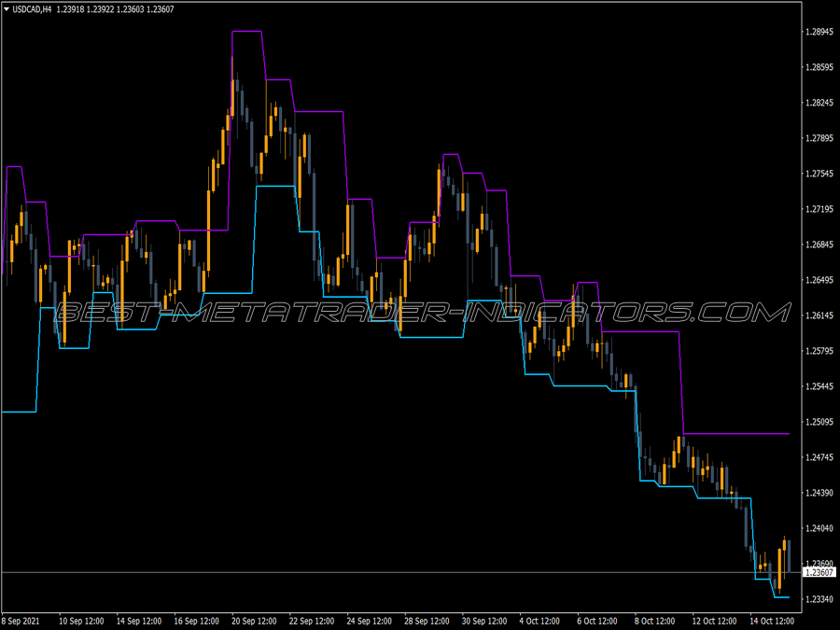Click price scale value 1.24390
Image resolution: width=840 pixels, height=630 pixels.
[819, 493]
